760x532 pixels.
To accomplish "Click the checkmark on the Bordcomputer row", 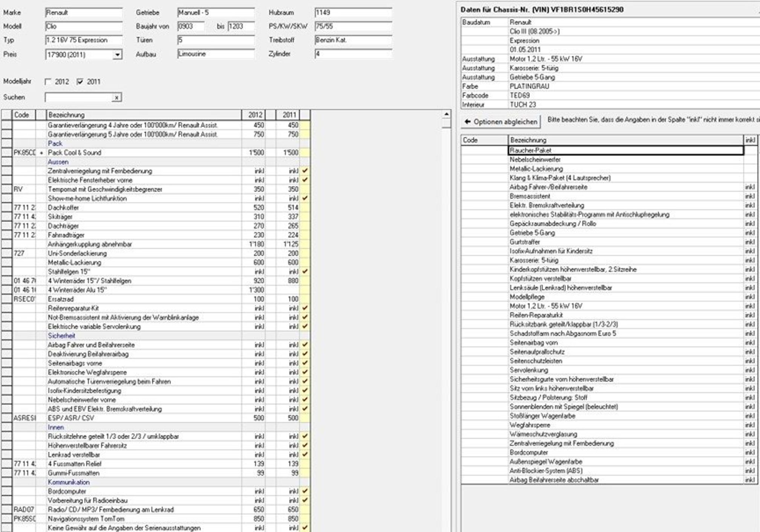I will (305, 491).
